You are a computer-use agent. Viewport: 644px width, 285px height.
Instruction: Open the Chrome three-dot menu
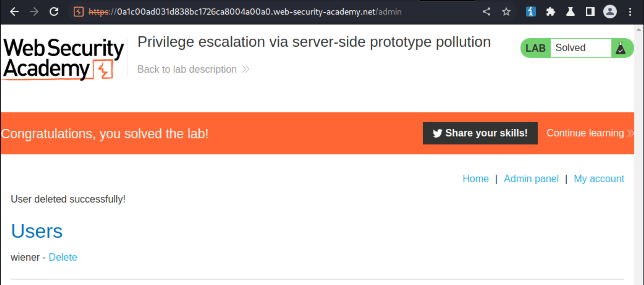pos(630,12)
